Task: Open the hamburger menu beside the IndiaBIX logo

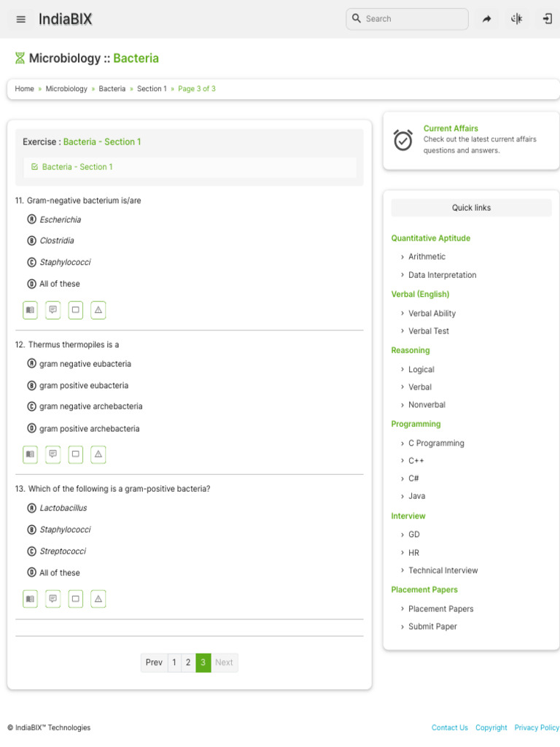Action: point(20,19)
